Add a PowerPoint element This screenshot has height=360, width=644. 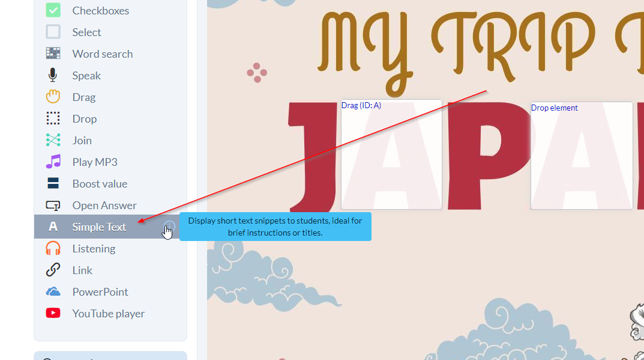click(x=100, y=292)
